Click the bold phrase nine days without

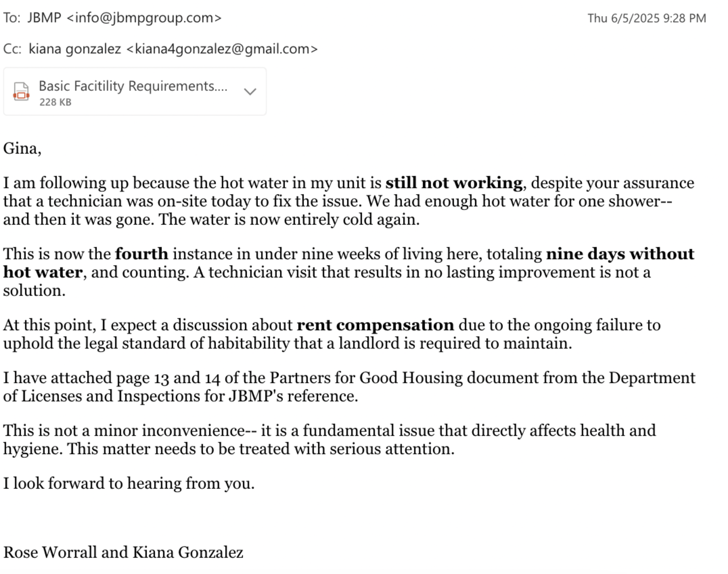pyautogui.click(x=620, y=254)
